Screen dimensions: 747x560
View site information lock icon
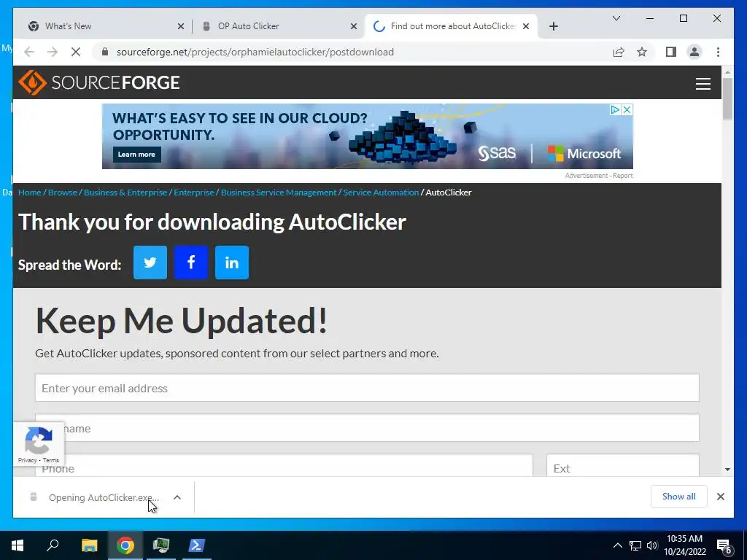[x=105, y=52]
